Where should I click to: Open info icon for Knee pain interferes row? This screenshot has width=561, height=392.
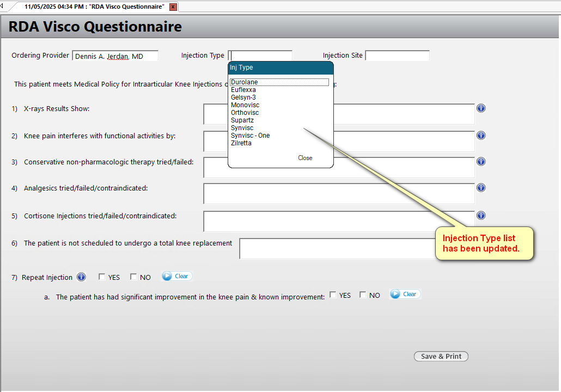click(x=481, y=135)
